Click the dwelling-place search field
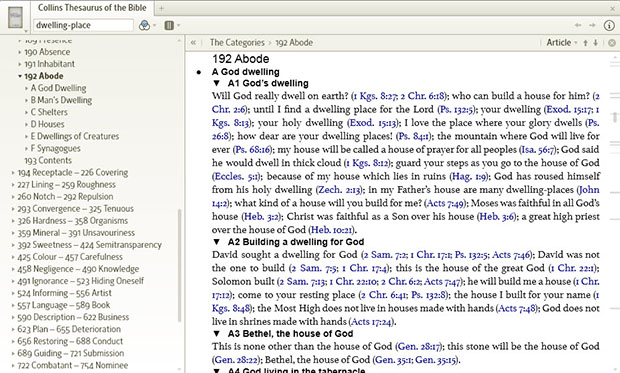This screenshot has width=620, height=373. pyautogui.click(x=83, y=25)
